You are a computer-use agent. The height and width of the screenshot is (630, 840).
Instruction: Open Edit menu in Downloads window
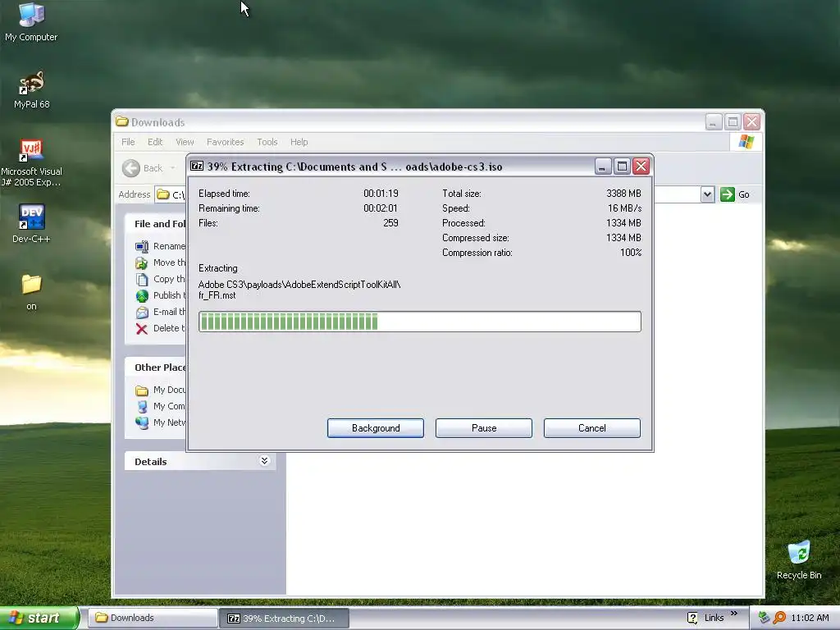pyautogui.click(x=155, y=142)
